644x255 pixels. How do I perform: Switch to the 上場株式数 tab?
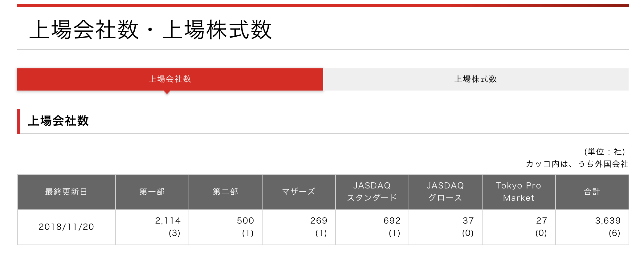coord(476,79)
